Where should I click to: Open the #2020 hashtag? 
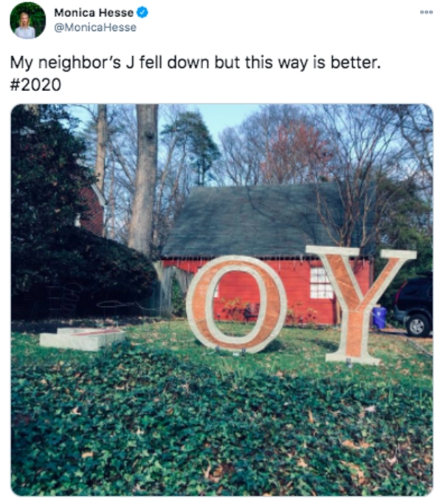pos(35,85)
